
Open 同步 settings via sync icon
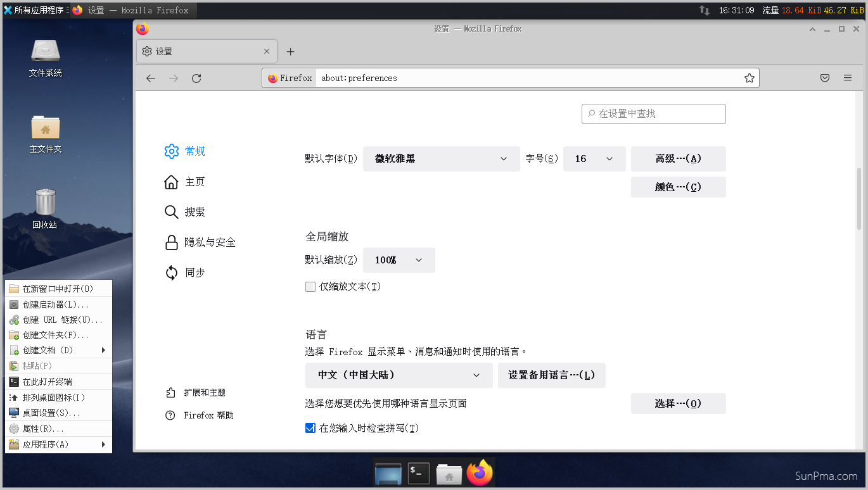pos(171,272)
